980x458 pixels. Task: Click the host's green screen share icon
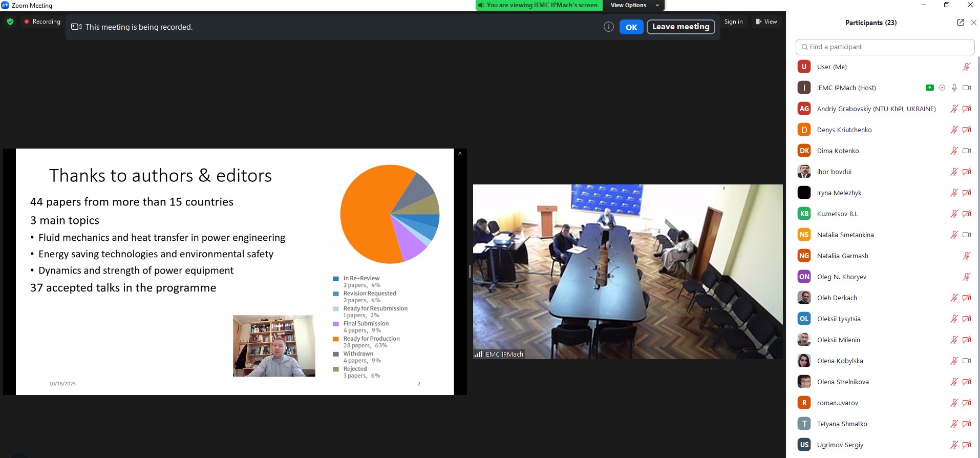pos(929,88)
